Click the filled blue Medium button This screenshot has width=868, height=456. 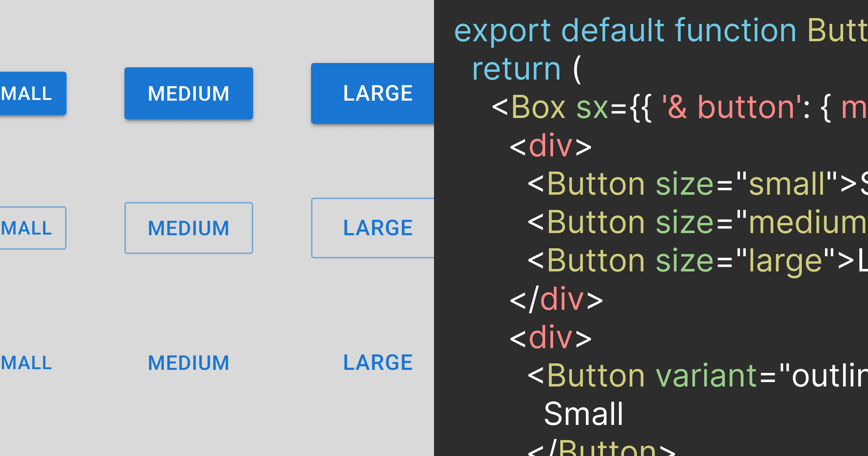coord(188,93)
